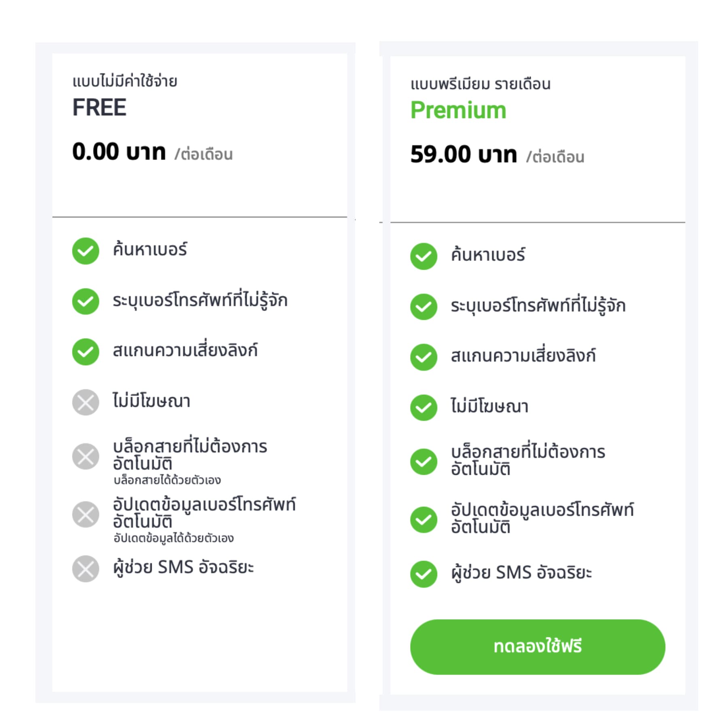Click gray X beside อัปเดตข้อมูลเบอร์โทรศัพท์อัตโนมัติ in FREE plan
This screenshot has width=728, height=728.
85,514
